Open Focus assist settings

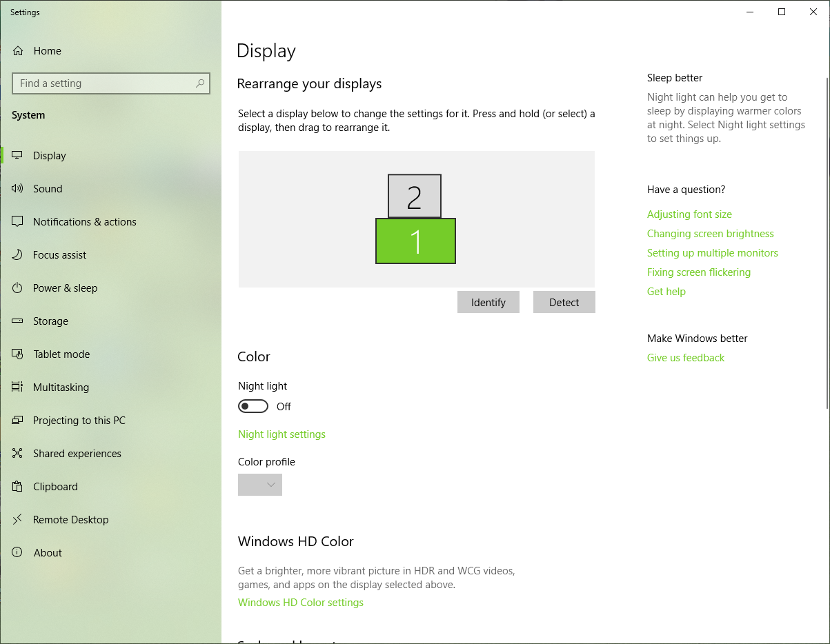(110, 255)
